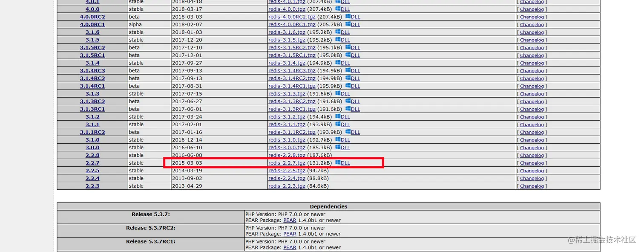This screenshot has height=252, width=644.
Task: Open the Changelog for version 3.1.2
Action: 532,116
